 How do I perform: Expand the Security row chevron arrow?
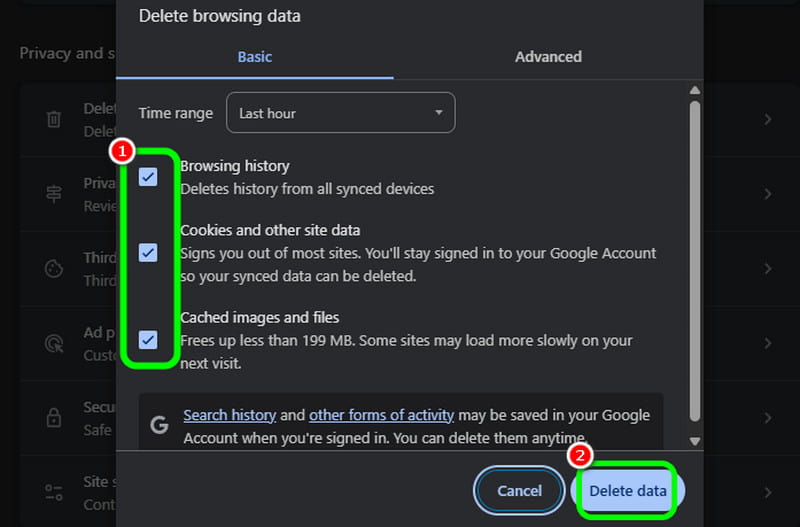[767, 417]
